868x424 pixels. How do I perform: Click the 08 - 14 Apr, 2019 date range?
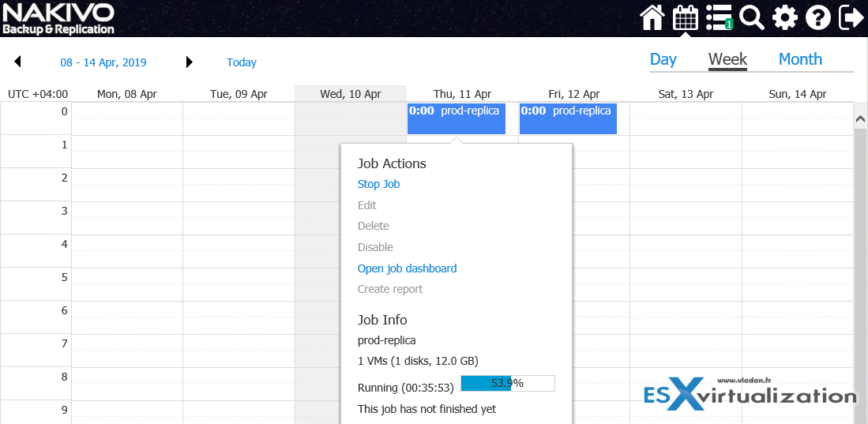tap(103, 62)
